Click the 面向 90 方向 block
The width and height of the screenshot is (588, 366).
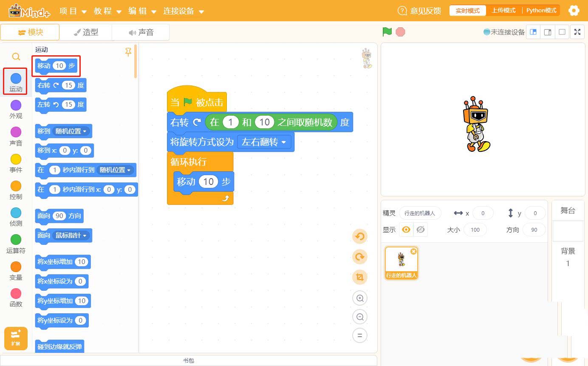[59, 216]
